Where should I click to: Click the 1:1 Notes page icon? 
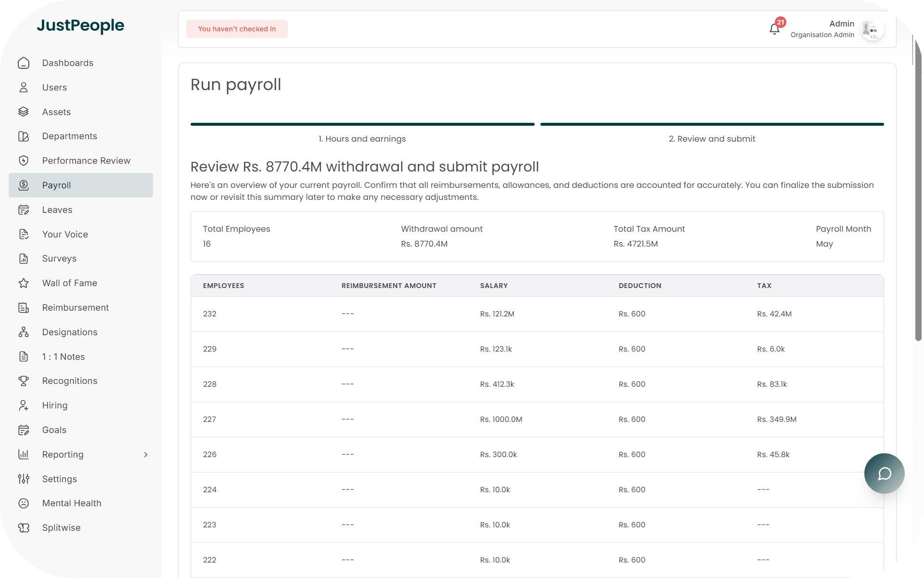pyautogui.click(x=24, y=357)
